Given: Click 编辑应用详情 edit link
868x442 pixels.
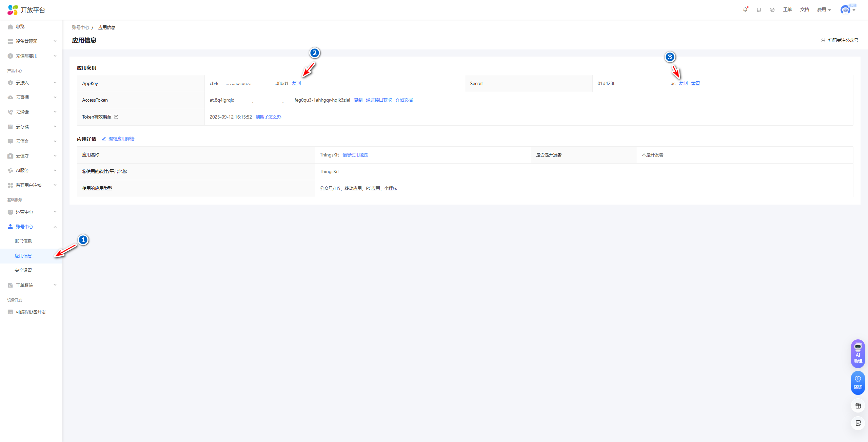Looking at the screenshot, I should [x=121, y=139].
